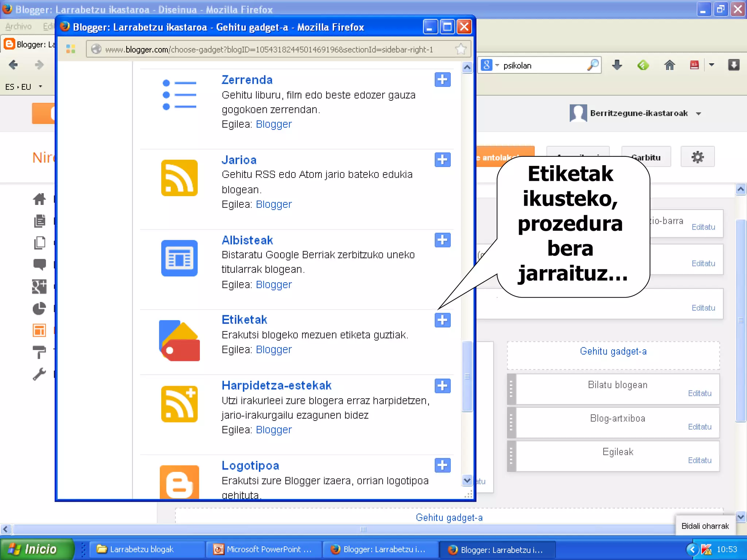Add the Harpidetza-estekak gadget with plus button
This screenshot has width=747, height=560.
pyautogui.click(x=442, y=386)
